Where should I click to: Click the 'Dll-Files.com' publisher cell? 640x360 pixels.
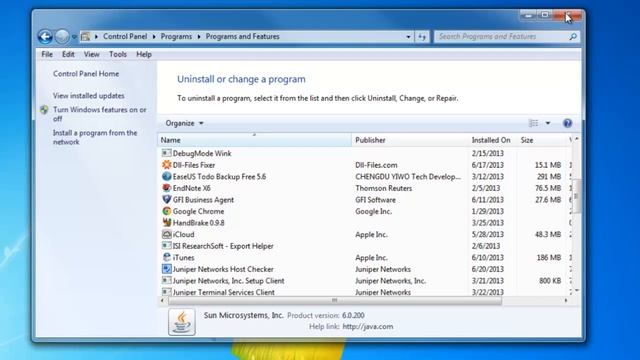[x=376, y=165]
